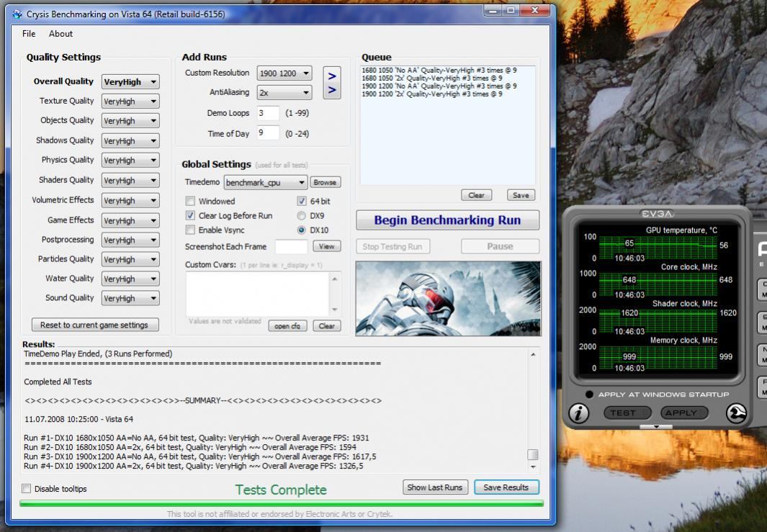This screenshot has width=767, height=532.
Task: Click the Stop Testing Run button
Action: (x=393, y=246)
